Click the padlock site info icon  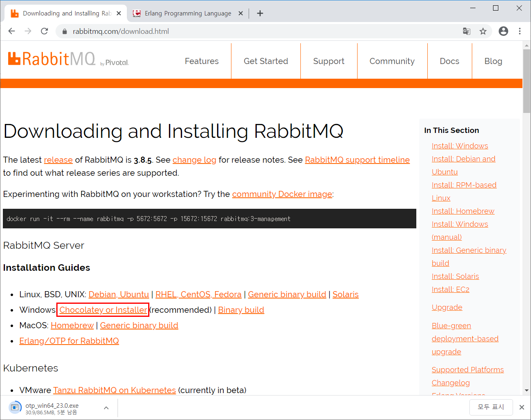point(64,31)
